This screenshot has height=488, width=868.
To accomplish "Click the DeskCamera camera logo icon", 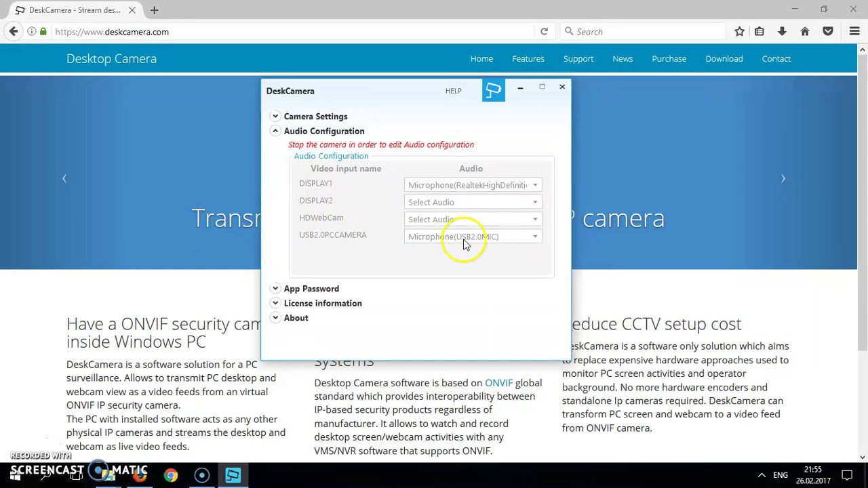I will click(494, 91).
